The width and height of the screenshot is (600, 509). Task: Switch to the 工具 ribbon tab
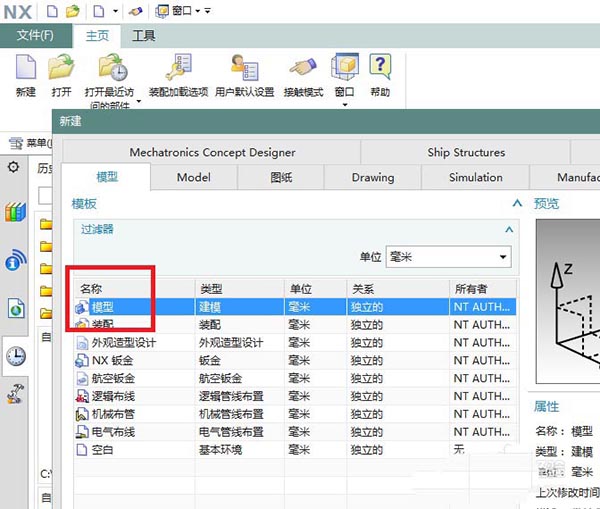click(144, 36)
